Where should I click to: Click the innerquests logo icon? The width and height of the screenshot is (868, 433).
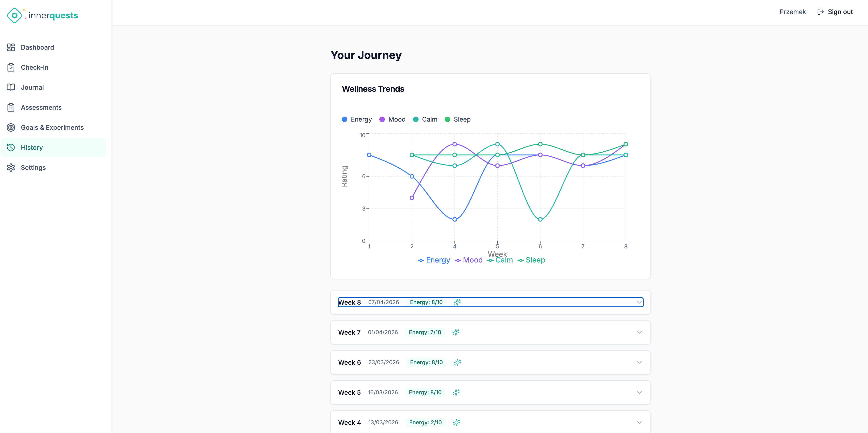pyautogui.click(x=15, y=15)
